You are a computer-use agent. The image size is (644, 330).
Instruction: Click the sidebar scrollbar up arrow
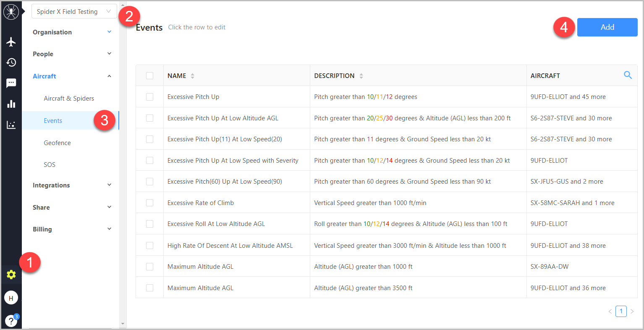tap(123, 6)
